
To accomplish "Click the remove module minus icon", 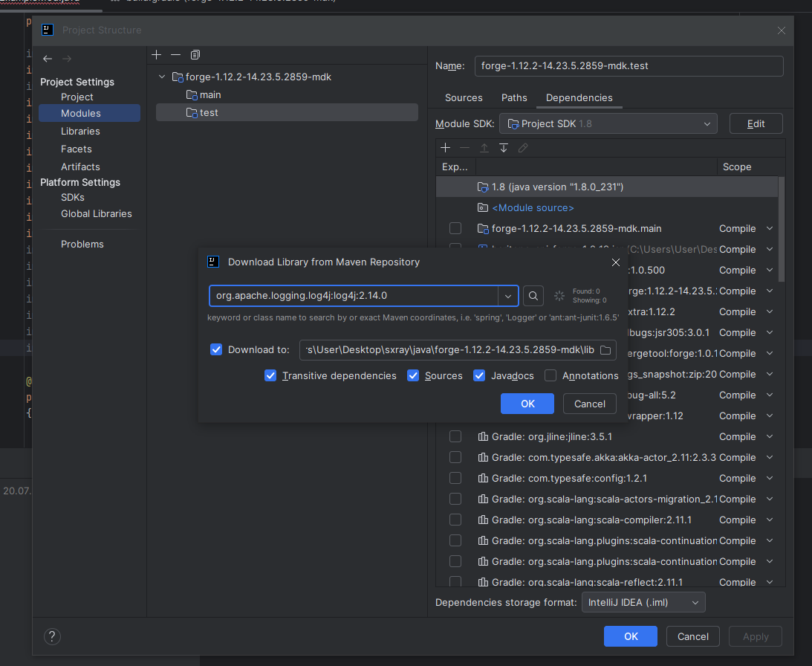I will pos(175,55).
